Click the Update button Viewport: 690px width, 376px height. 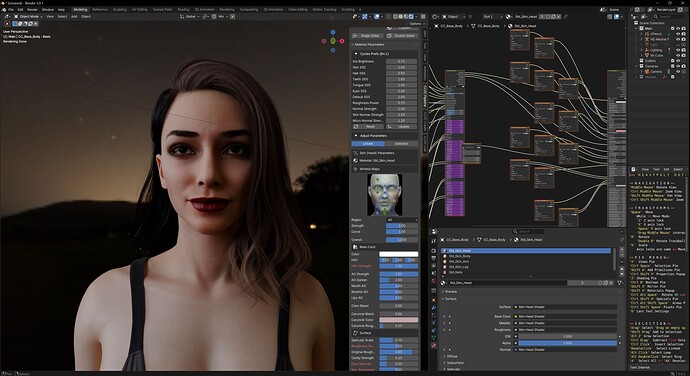pyautogui.click(x=401, y=126)
